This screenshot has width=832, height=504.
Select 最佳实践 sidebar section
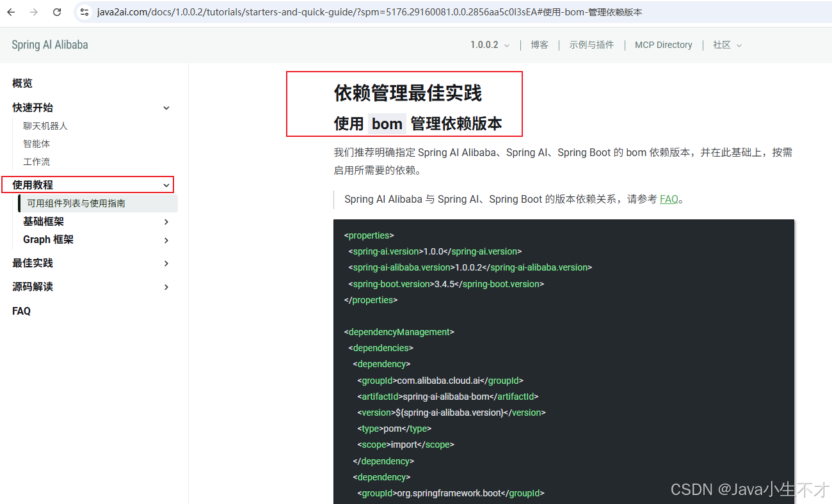pos(33,263)
